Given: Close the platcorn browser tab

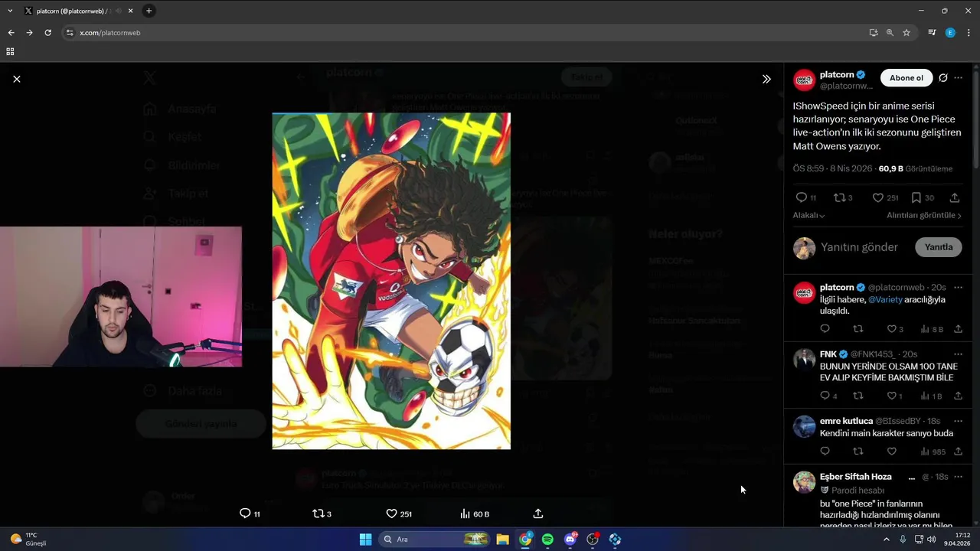Looking at the screenshot, I should pos(130,11).
